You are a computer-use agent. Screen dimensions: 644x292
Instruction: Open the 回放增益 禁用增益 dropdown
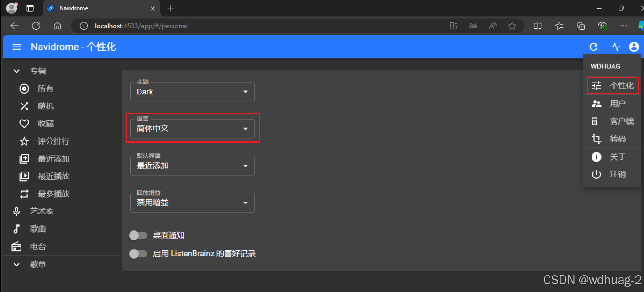pos(192,203)
